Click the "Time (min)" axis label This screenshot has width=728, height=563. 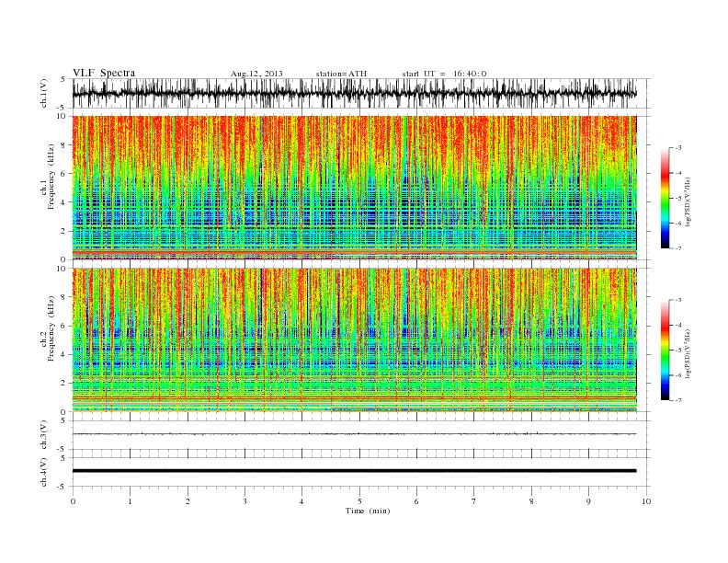(368, 511)
